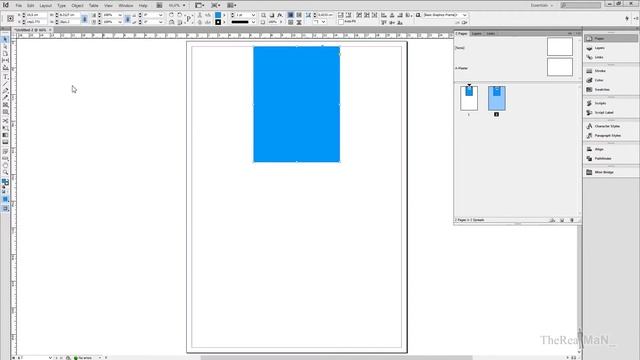Open the Help menu
640x360 pixels.
pos(143,6)
